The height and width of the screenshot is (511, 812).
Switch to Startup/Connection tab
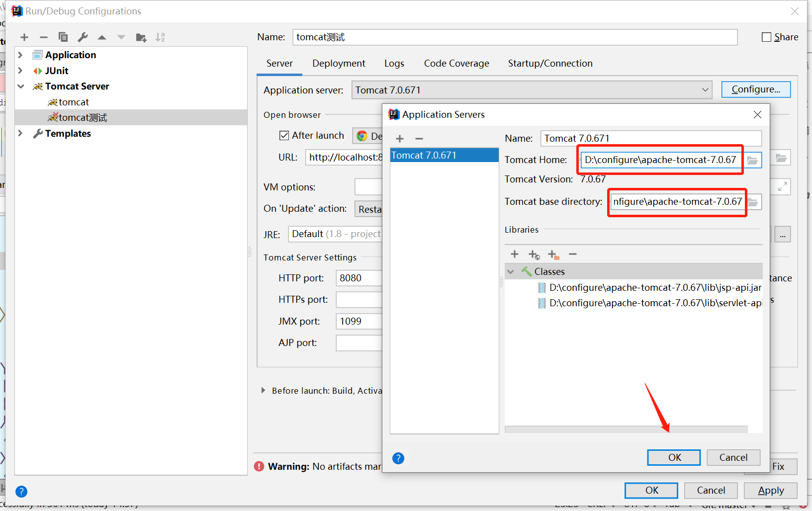[550, 64]
